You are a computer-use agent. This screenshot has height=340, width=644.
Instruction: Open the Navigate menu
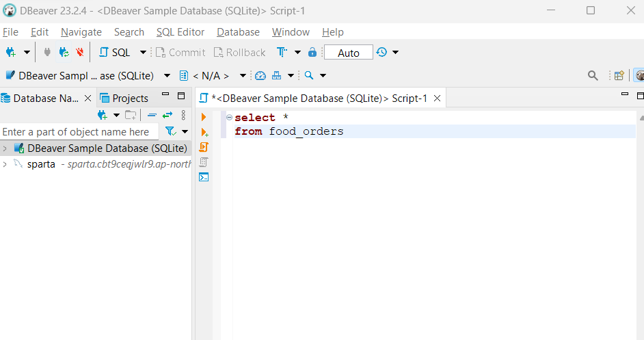tap(81, 32)
